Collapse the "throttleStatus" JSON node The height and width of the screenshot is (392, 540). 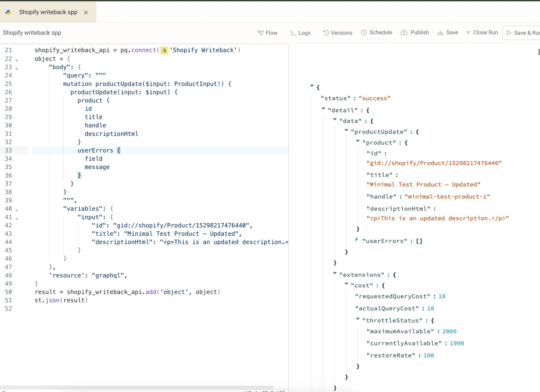(x=358, y=319)
